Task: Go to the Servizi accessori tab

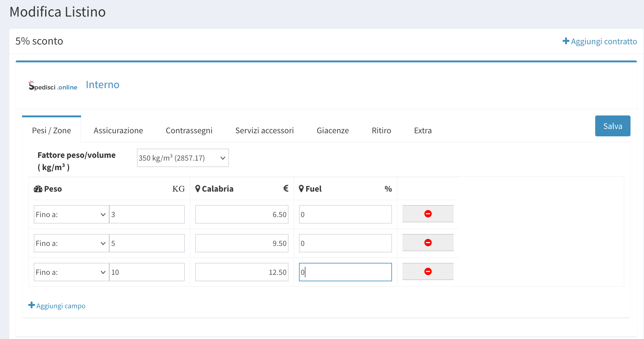Action: tap(264, 131)
